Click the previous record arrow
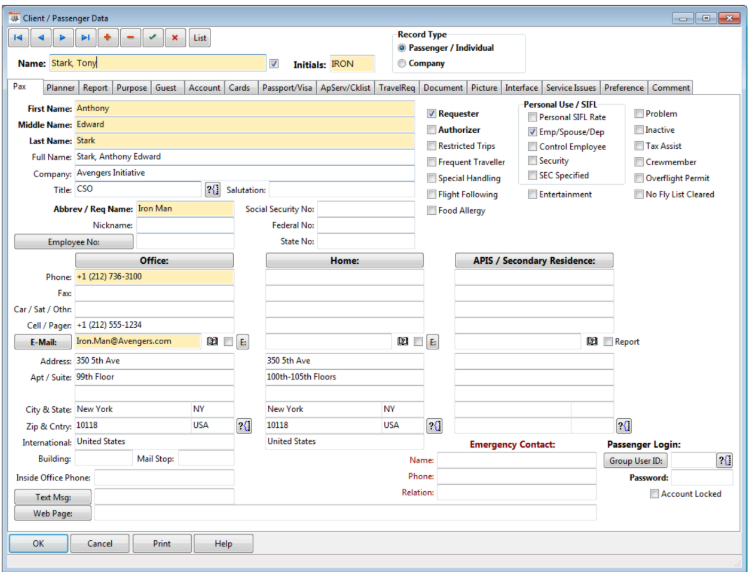 click(41, 37)
